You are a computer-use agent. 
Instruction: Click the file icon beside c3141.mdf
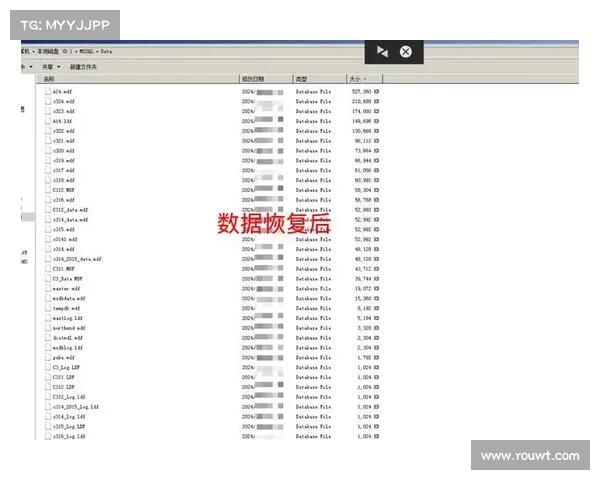[48, 239]
